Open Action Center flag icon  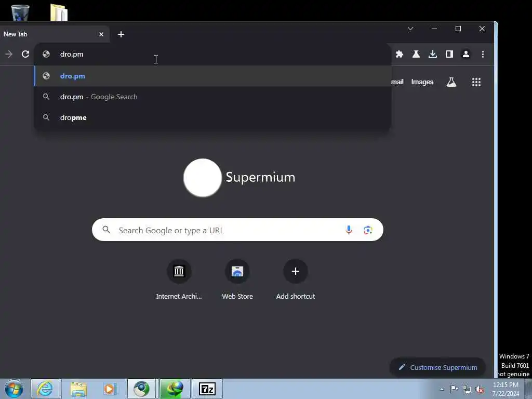tap(454, 389)
